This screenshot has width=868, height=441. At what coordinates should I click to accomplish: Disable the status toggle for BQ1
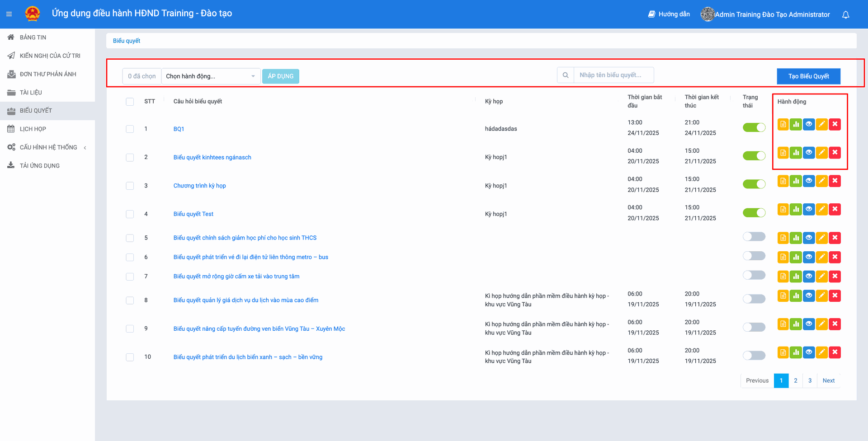pos(754,128)
